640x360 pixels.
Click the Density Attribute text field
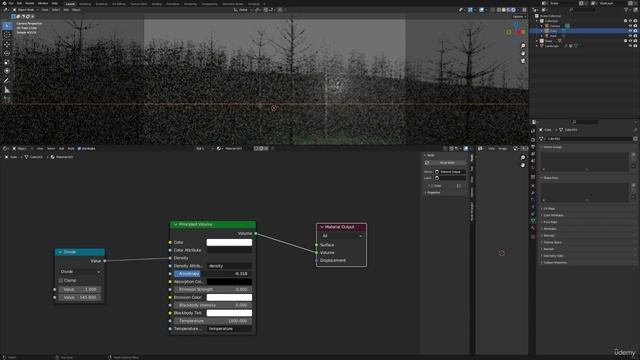click(229, 266)
